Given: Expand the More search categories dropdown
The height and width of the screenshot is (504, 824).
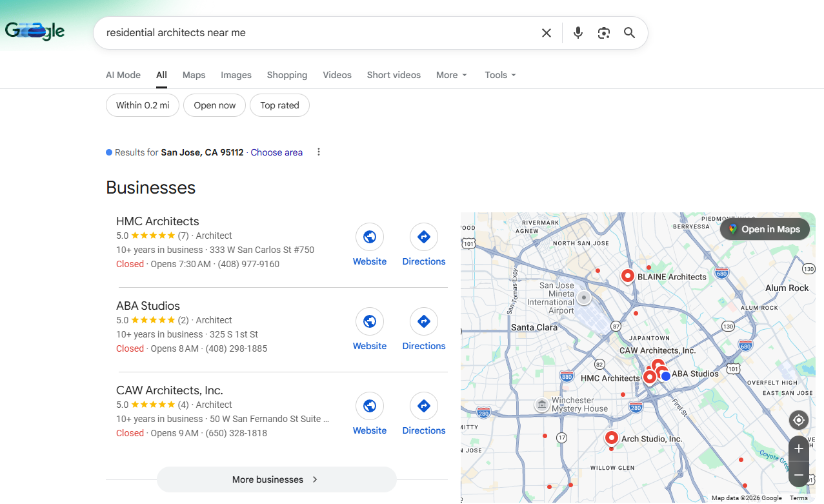Looking at the screenshot, I should 451,75.
